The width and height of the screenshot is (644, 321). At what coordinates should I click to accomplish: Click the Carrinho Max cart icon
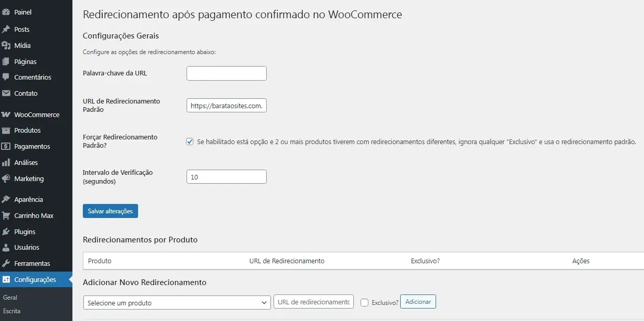point(6,215)
